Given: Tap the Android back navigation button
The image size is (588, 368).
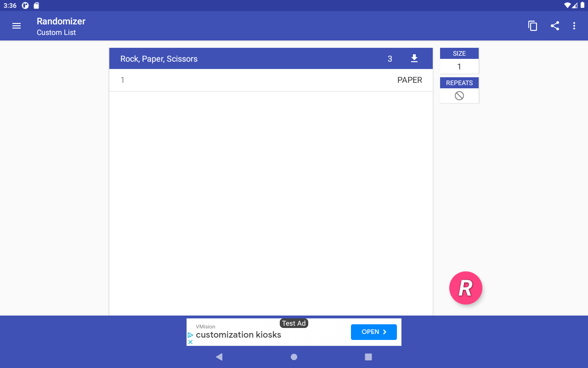Looking at the screenshot, I should point(219,357).
